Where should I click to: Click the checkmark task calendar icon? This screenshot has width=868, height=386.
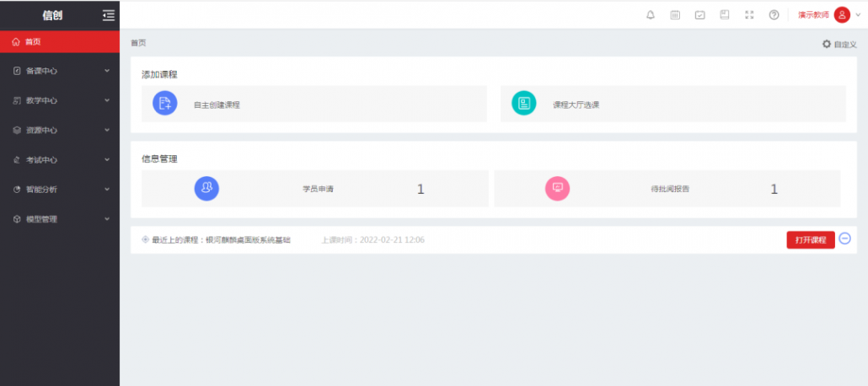[x=699, y=15]
